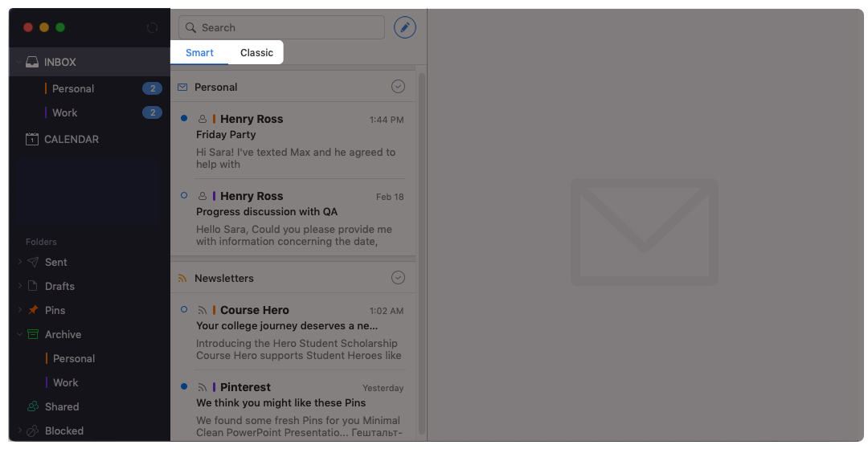Click the Personal section envelope icon
Image resolution: width=868 pixels, height=453 pixels.
pyautogui.click(x=182, y=87)
